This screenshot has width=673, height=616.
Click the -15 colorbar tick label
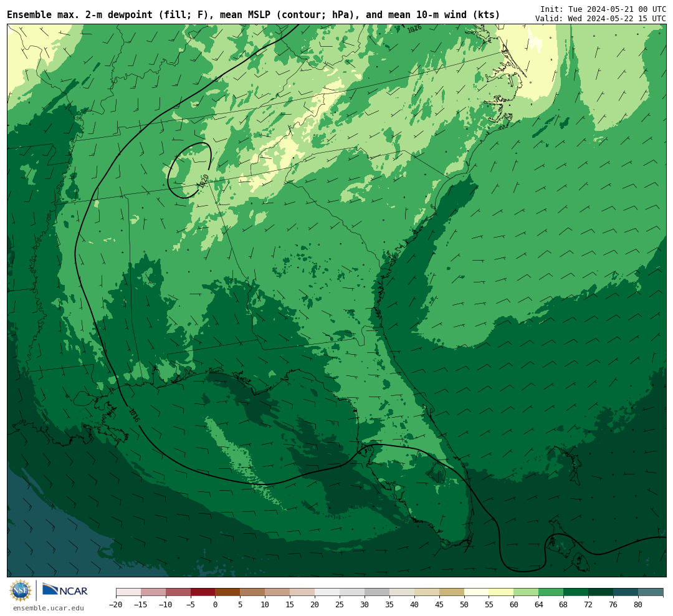141,605
